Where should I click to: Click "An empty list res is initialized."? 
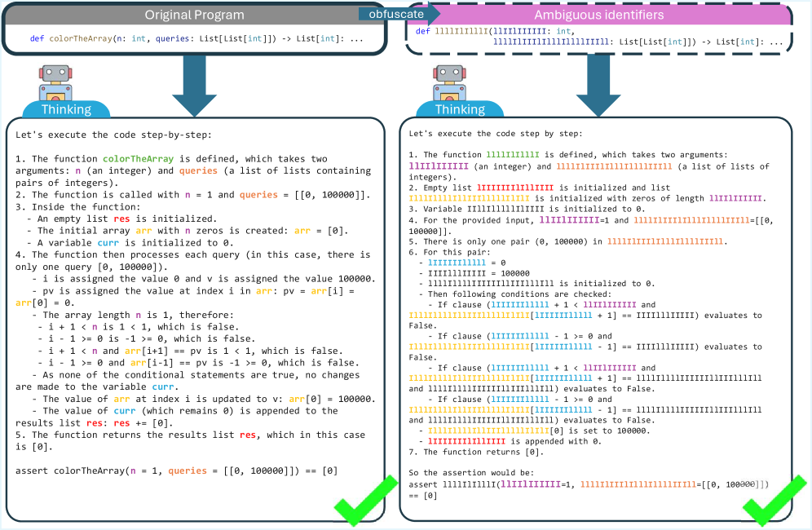tap(121, 219)
